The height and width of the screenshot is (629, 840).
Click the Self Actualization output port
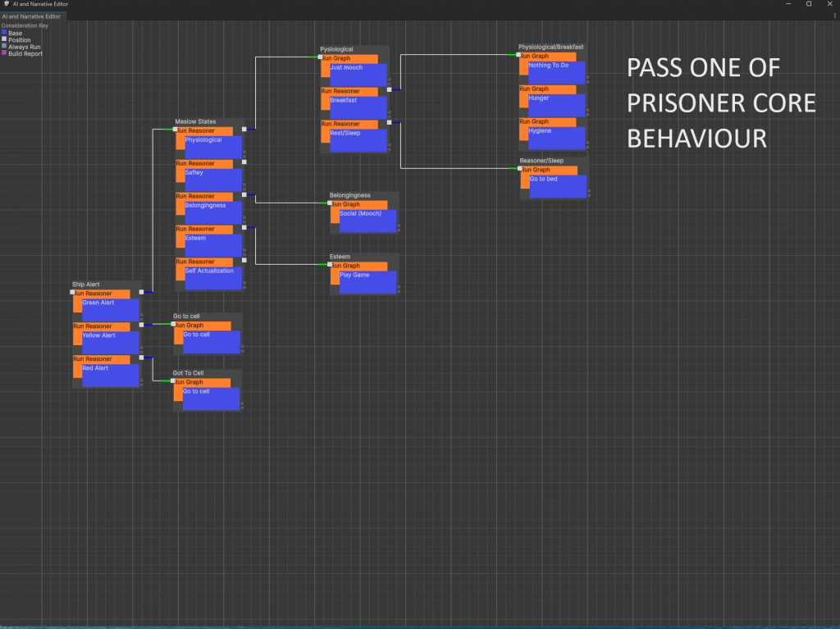[x=244, y=260]
